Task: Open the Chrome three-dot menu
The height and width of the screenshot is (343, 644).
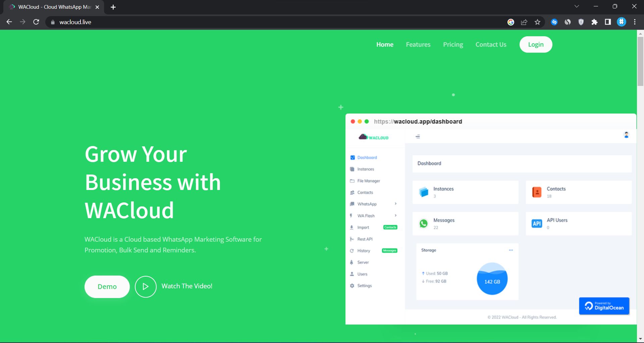Action: point(635,22)
